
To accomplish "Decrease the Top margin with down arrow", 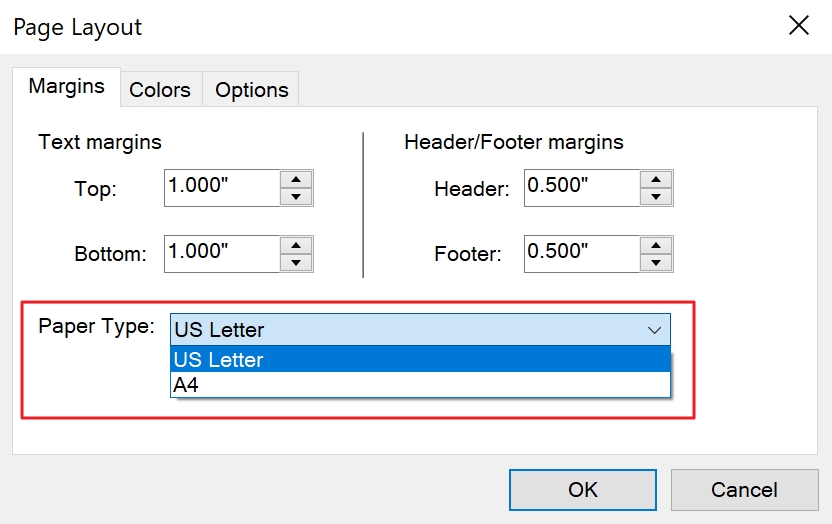I will pyautogui.click(x=296, y=196).
